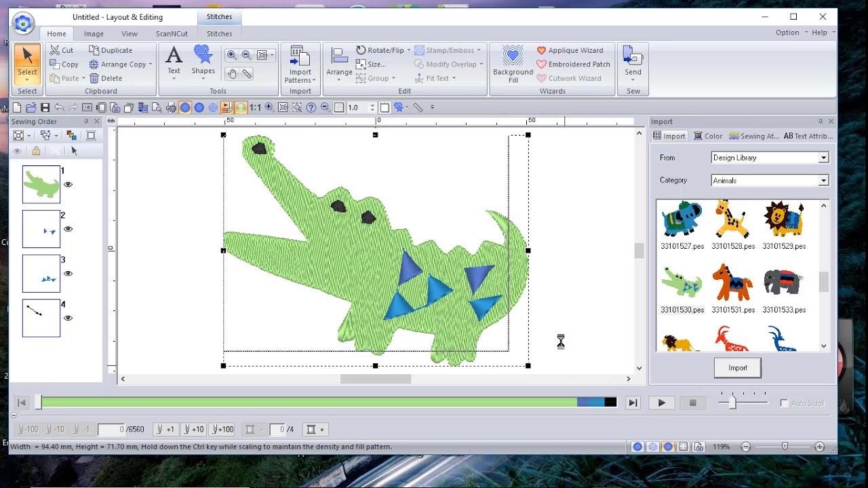This screenshot has height=488, width=868.
Task: Adjust the simulation speed slider
Action: point(732,402)
